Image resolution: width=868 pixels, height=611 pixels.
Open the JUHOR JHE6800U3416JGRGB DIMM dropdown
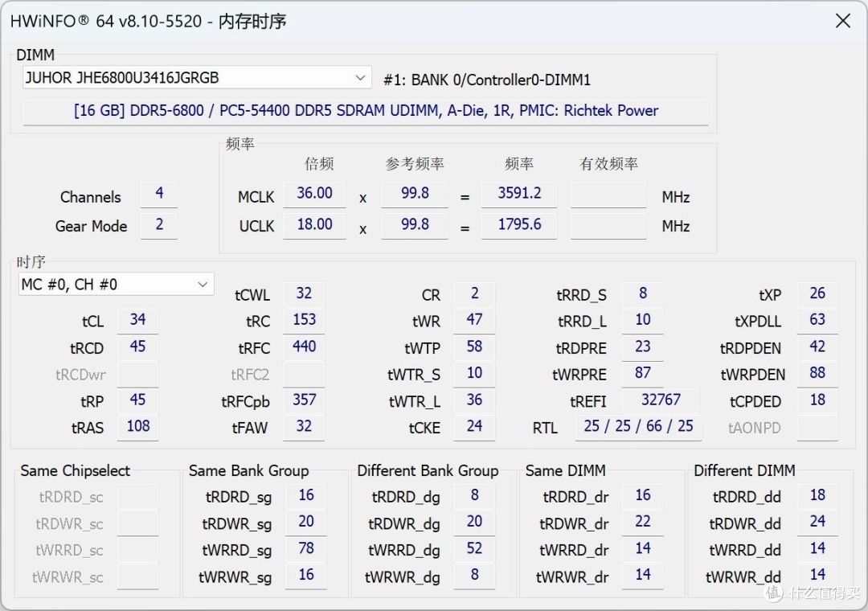click(x=197, y=77)
